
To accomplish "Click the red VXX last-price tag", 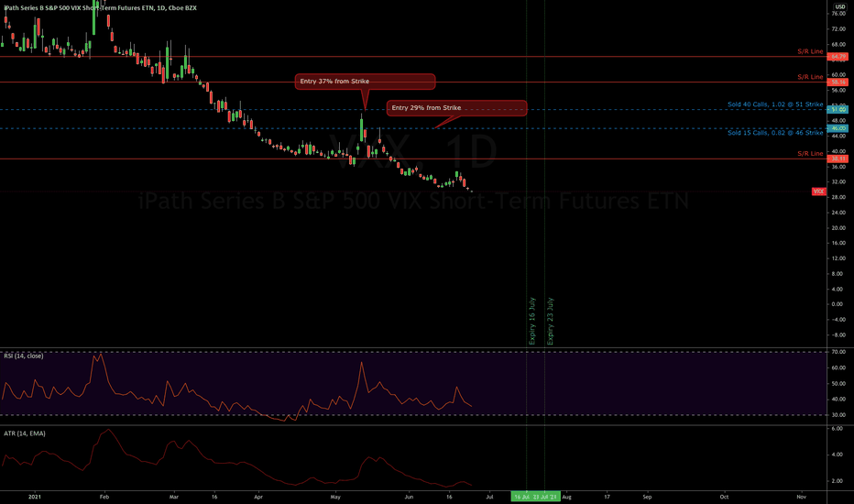I will point(818,192).
